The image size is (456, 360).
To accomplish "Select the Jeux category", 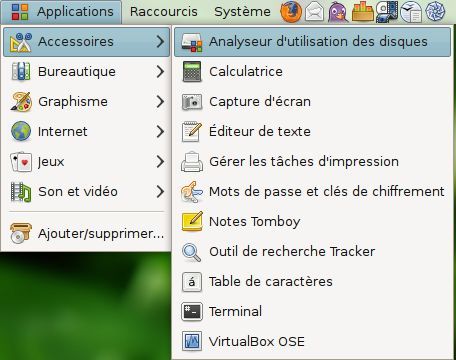I will coord(86,162).
